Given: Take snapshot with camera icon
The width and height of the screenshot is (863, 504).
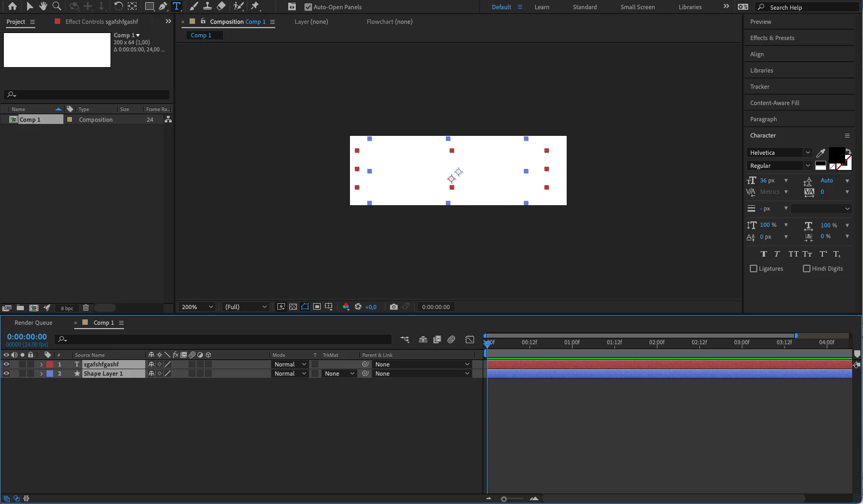Looking at the screenshot, I should point(394,307).
